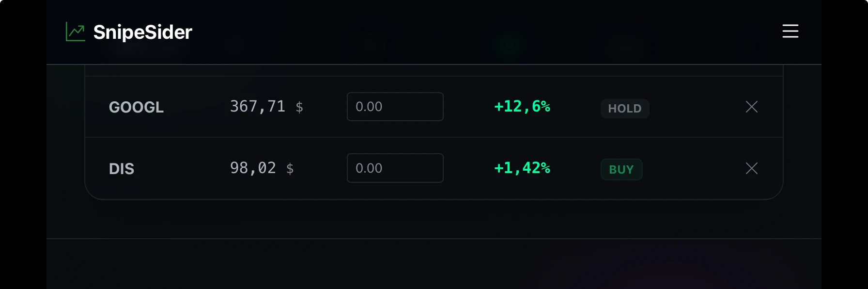The width and height of the screenshot is (868, 289).
Task: Click the dollar sign beside DIS price
Action: tap(290, 169)
